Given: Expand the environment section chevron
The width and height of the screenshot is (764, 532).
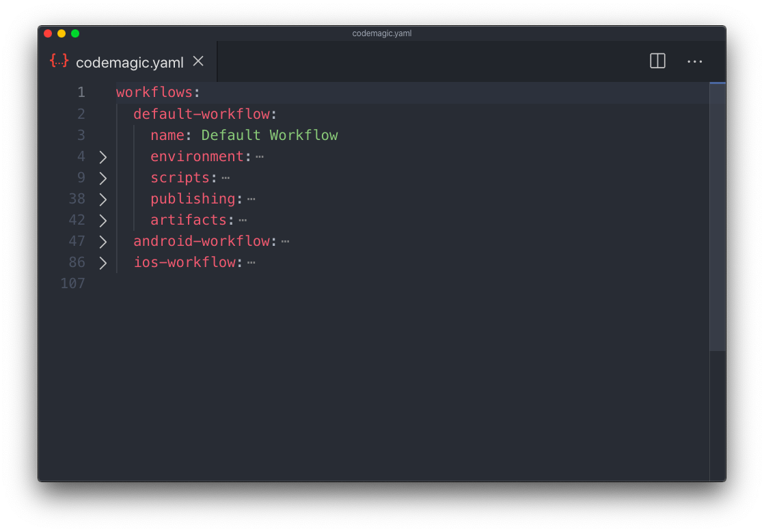Looking at the screenshot, I should (103, 156).
